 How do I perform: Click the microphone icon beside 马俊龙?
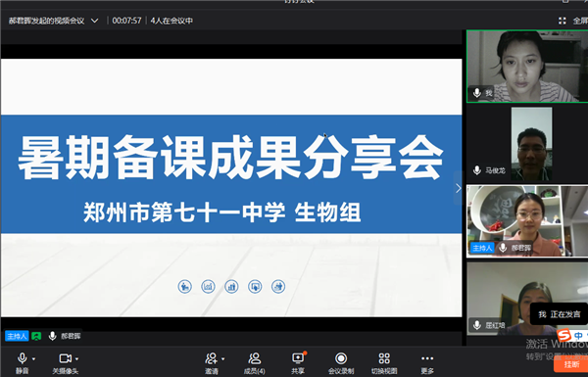(477, 170)
